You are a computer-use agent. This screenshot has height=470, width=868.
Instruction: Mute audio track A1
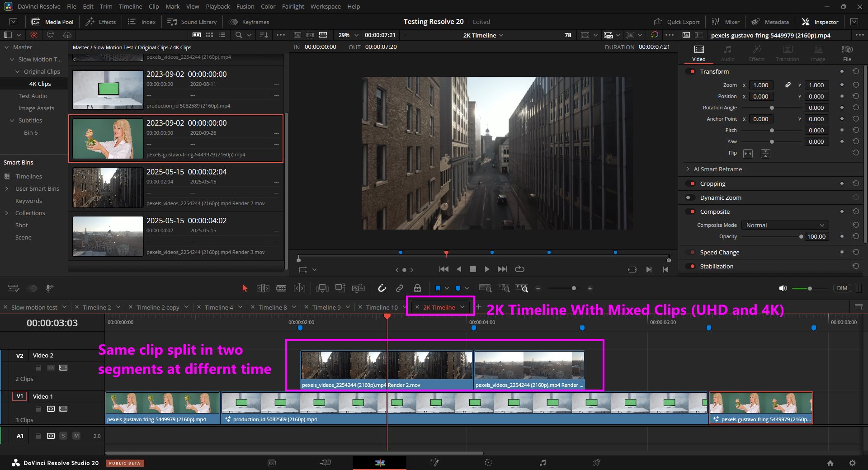coord(76,436)
